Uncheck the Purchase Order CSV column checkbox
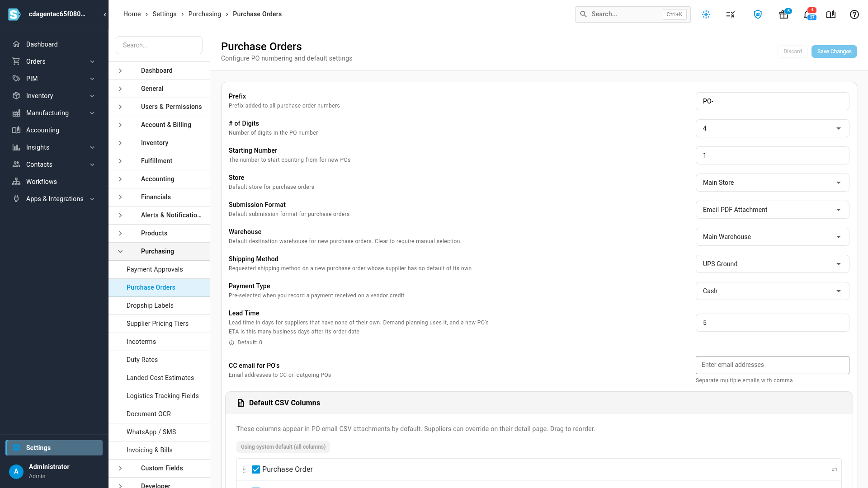The width and height of the screenshot is (868, 488). [x=256, y=469]
